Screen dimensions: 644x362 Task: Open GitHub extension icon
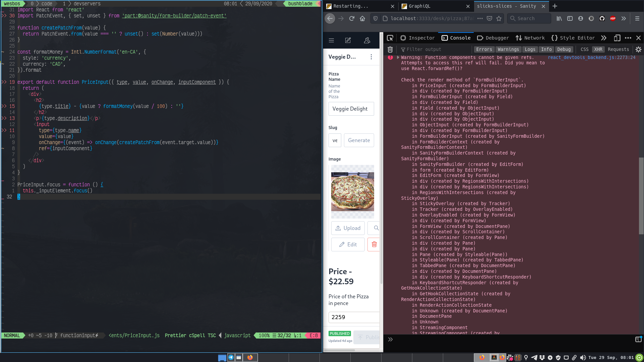tap(602, 18)
